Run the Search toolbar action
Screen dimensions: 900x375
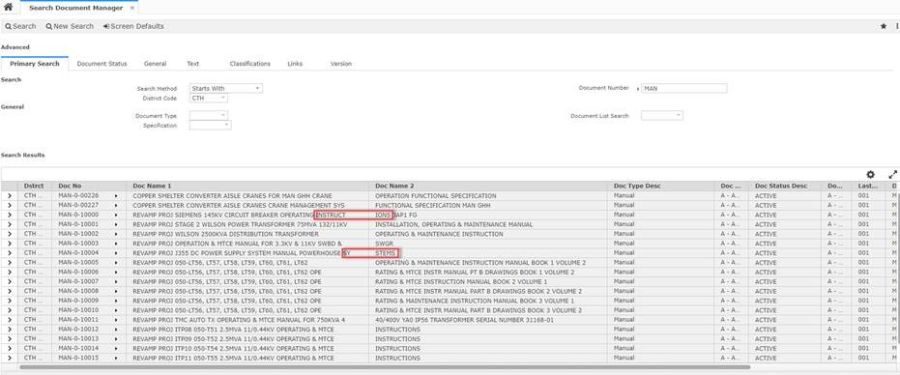(x=21, y=26)
